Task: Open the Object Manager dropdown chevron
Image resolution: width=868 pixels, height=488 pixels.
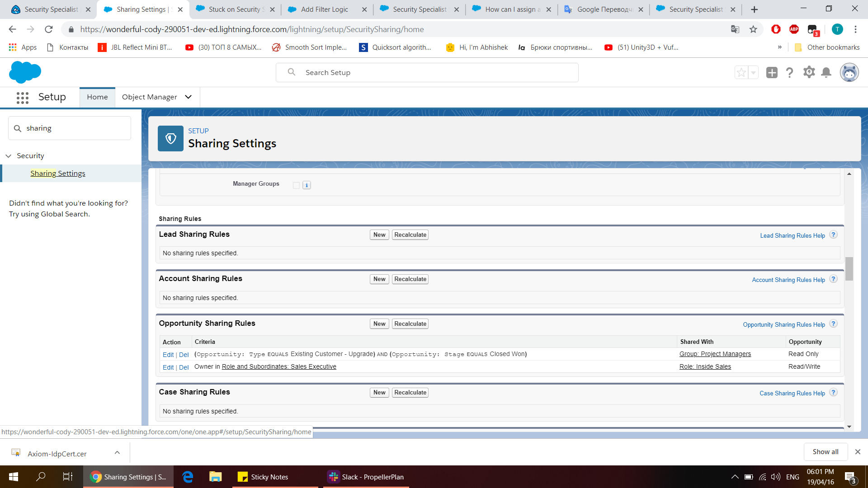Action: coord(189,97)
